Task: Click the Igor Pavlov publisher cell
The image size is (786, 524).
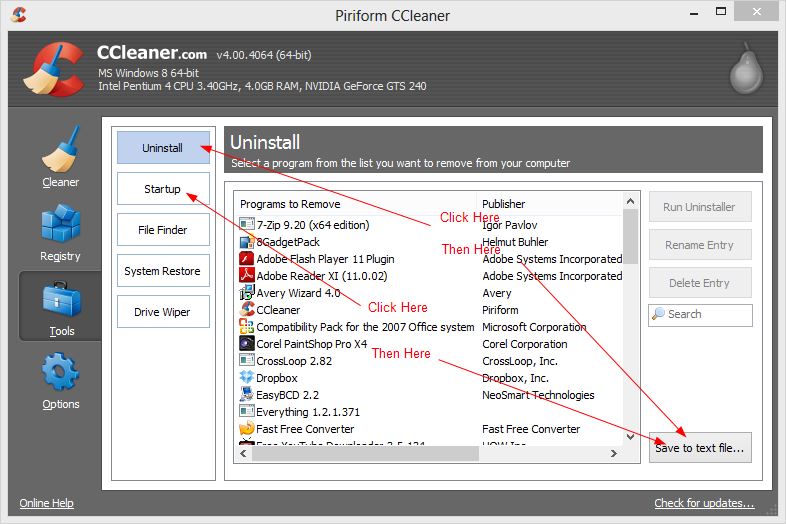Action: tap(509, 225)
